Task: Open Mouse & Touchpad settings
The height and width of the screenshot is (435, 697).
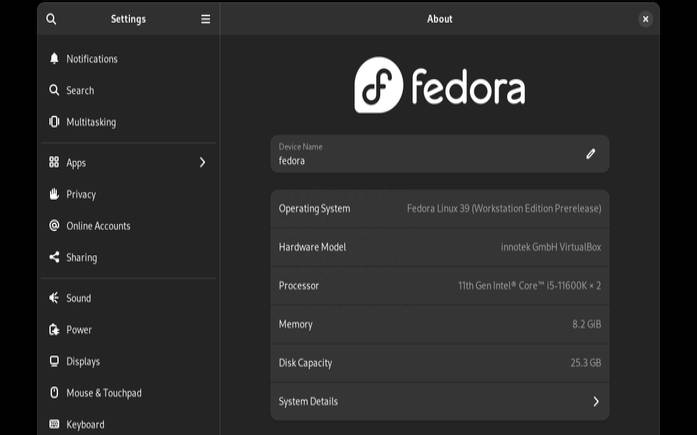Action: (x=103, y=393)
